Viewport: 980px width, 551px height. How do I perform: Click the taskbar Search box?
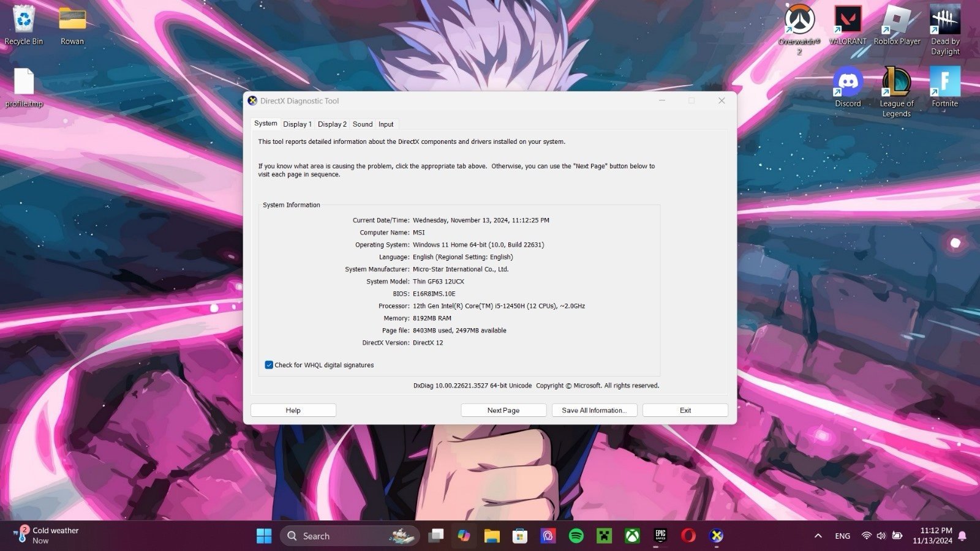click(350, 536)
